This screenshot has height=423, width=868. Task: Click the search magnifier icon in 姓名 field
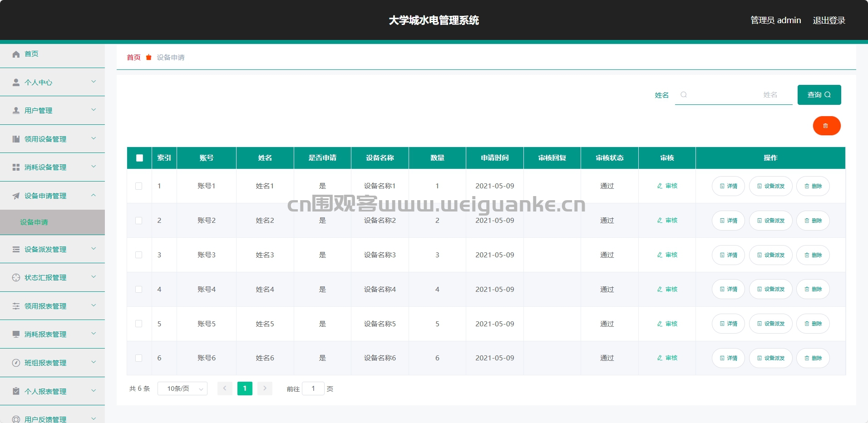[684, 95]
